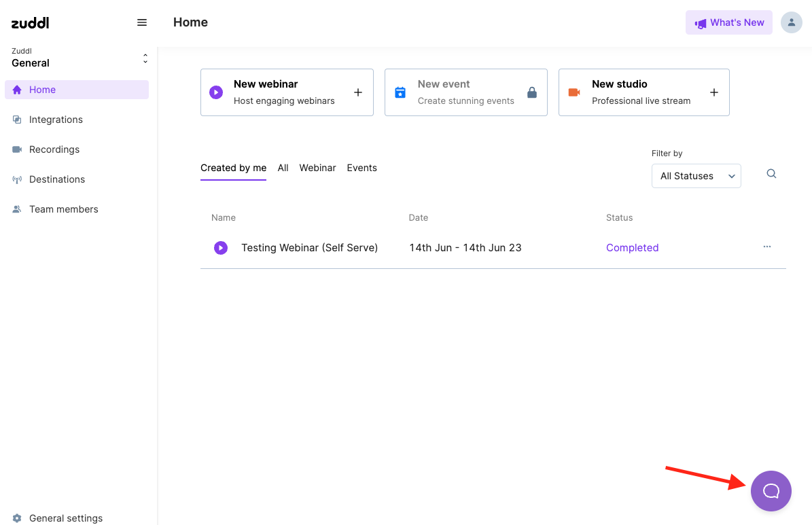
Task: Open General settings at sidebar bottom
Action: pyautogui.click(x=66, y=518)
